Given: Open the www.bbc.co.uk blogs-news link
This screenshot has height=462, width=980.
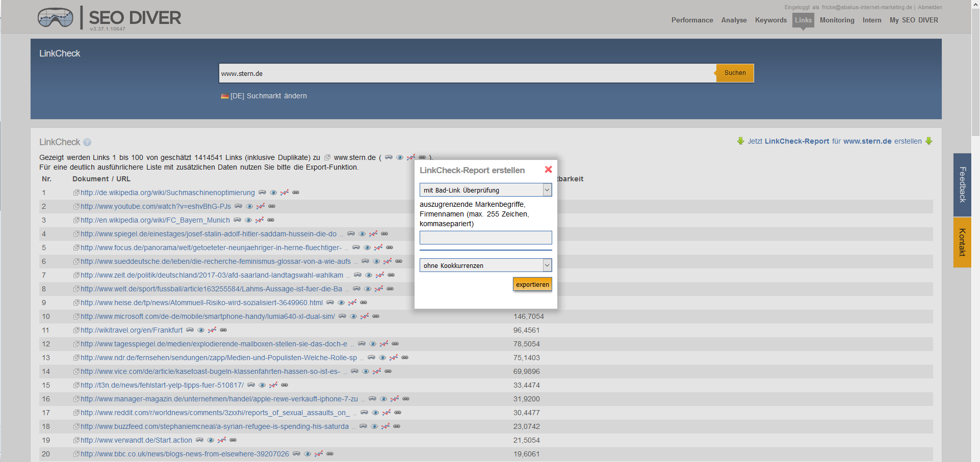Looking at the screenshot, I should click(x=185, y=454).
